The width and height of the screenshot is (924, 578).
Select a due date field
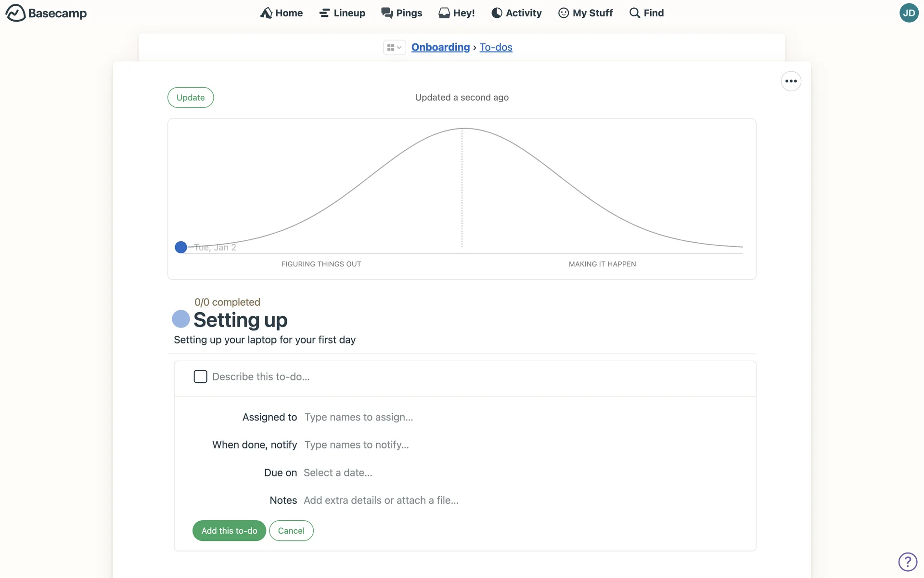[338, 473]
